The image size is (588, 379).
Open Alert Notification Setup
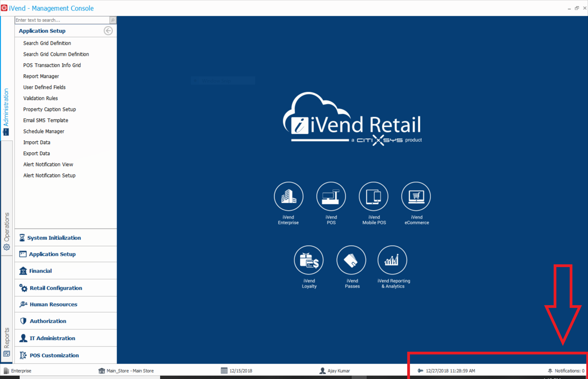(x=50, y=175)
